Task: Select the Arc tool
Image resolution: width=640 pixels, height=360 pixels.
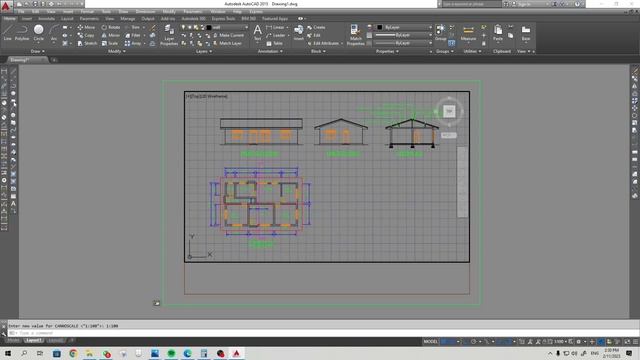Action: tap(53, 32)
